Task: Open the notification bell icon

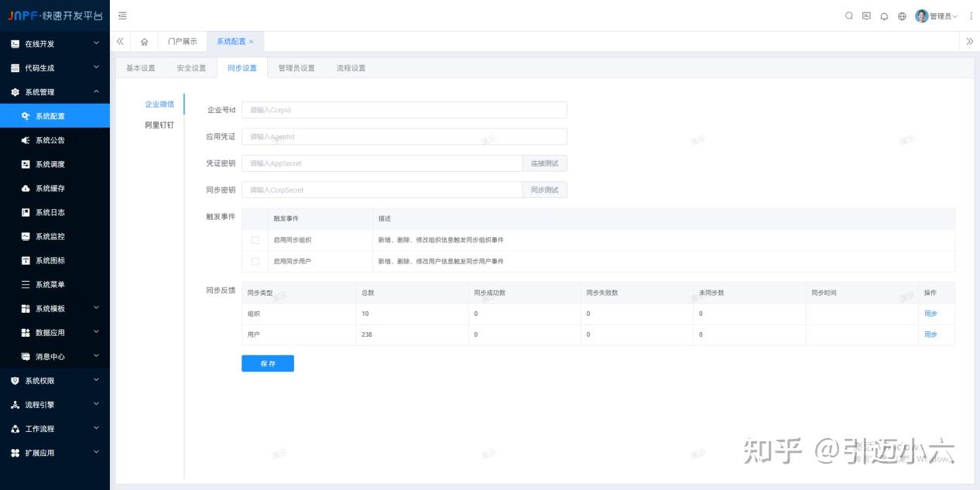Action: click(x=884, y=15)
